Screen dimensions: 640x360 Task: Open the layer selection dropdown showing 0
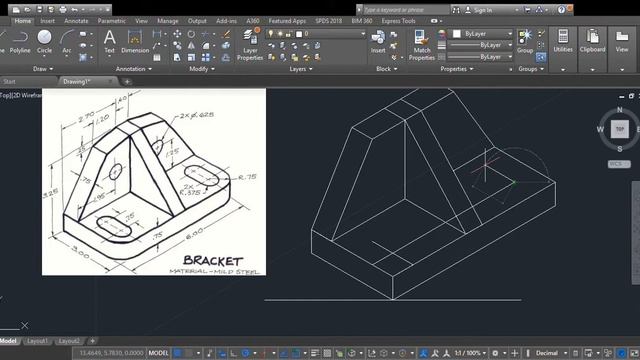315,34
